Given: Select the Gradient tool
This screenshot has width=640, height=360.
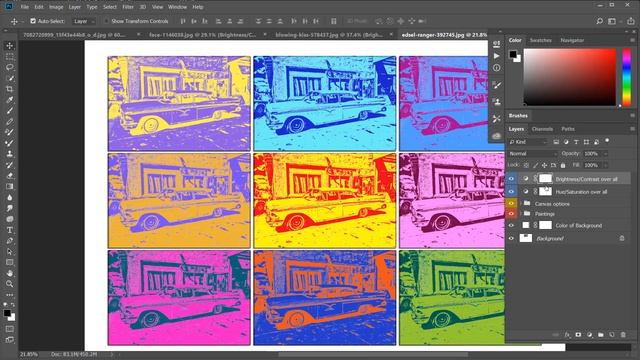Looking at the screenshot, I should [10, 187].
